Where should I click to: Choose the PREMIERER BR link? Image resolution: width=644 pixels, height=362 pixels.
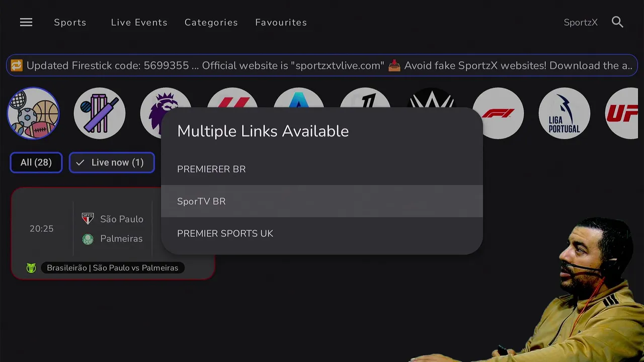pyautogui.click(x=322, y=169)
